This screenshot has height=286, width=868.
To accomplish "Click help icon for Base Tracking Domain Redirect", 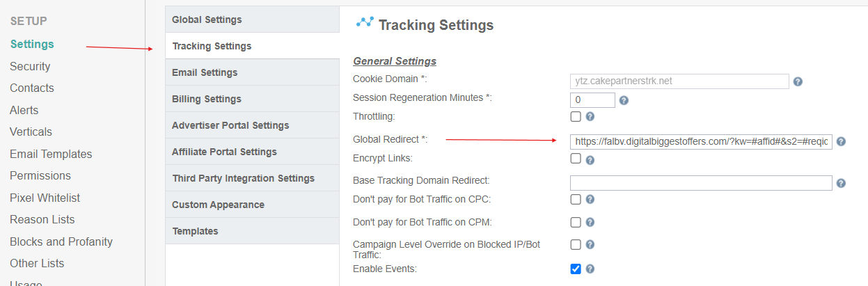I will click(x=841, y=183).
